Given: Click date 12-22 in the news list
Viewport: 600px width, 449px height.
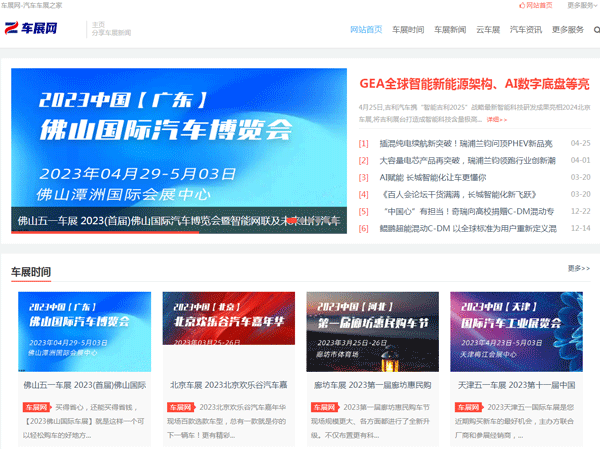Looking at the screenshot, I should click(x=580, y=211).
